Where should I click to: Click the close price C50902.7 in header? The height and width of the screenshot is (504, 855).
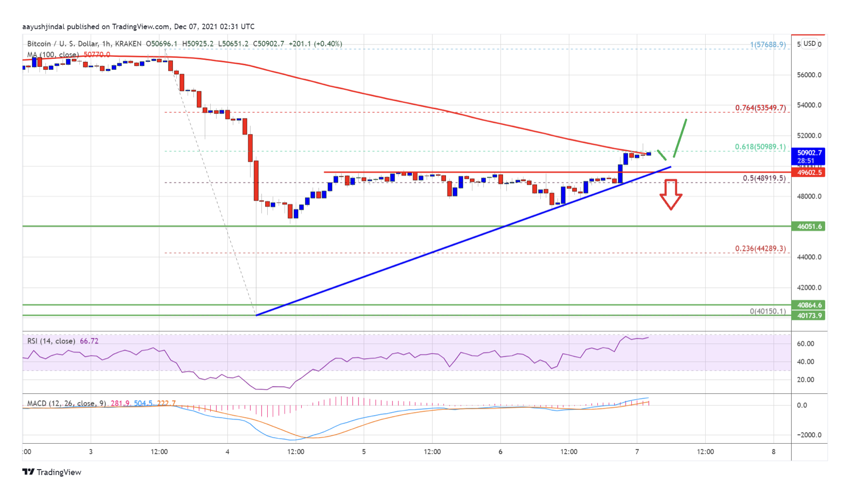[268, 44]
